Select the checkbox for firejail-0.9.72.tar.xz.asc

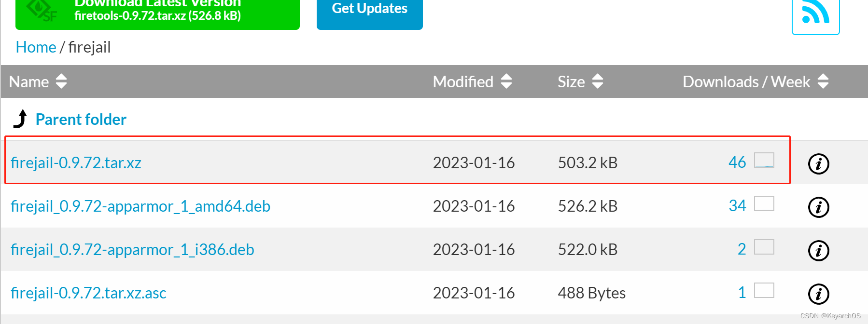pos(764,290)
